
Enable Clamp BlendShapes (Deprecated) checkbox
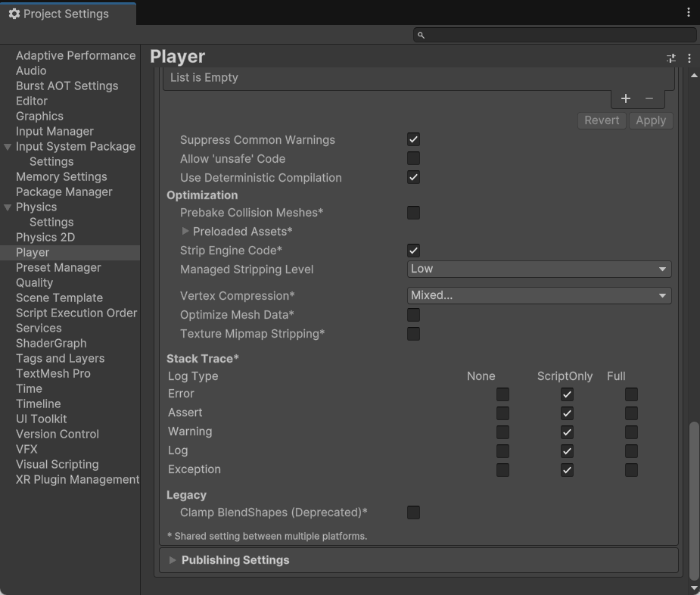[413, 512]
